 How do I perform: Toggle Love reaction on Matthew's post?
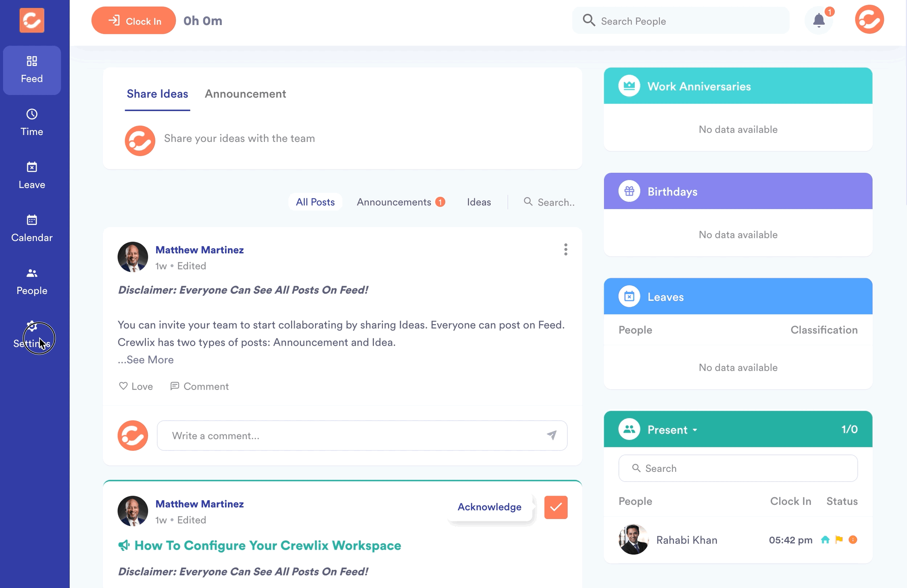click(x=135, y=386)
